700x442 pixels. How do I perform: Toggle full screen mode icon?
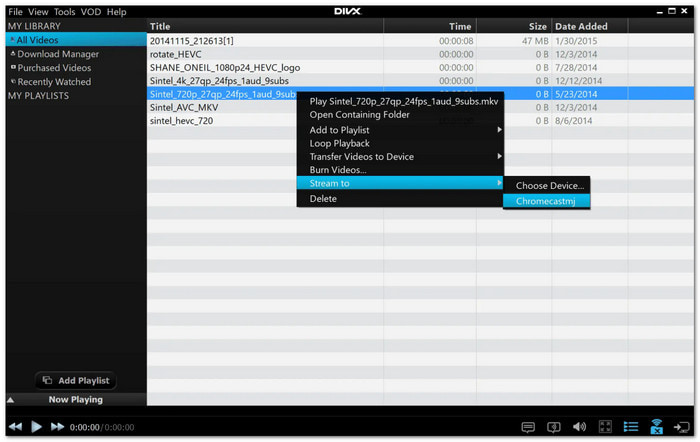(x=605, y=427)
